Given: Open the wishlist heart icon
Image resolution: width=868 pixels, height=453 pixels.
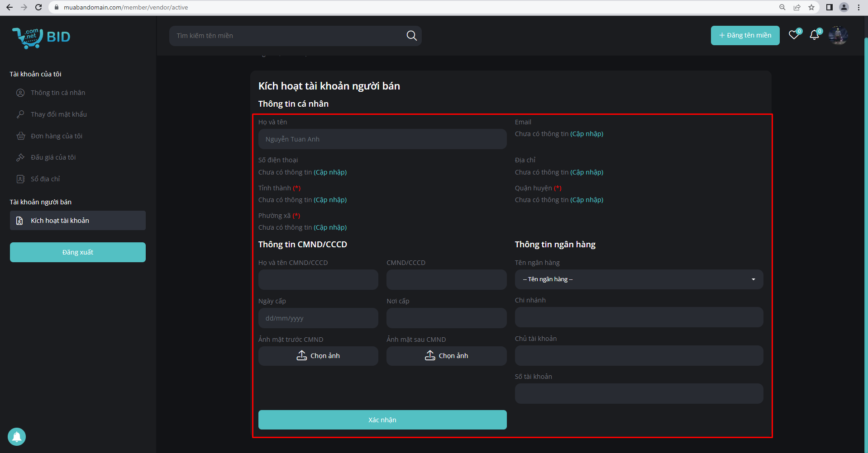Looking at the screenshot, I should (x=794, y=35).
